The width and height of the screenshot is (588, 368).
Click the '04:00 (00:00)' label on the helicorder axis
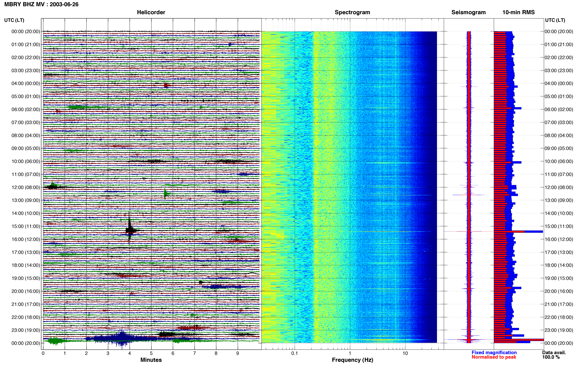[x=26, y=83]
